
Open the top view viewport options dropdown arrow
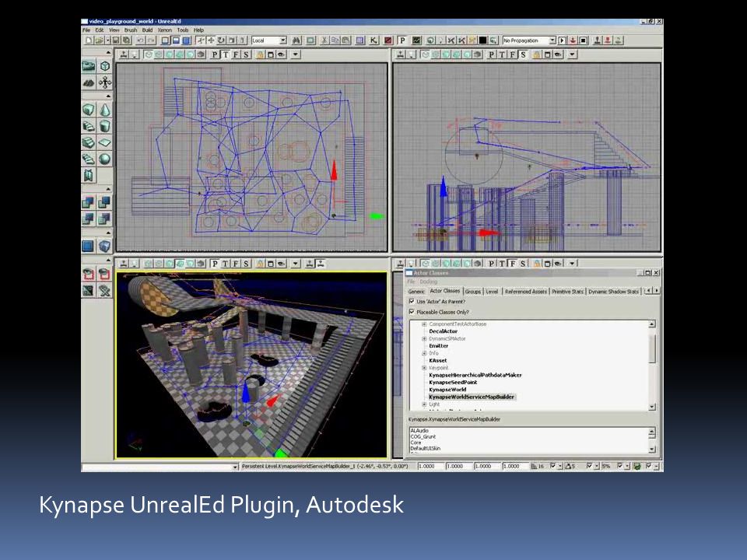point(296,54)
